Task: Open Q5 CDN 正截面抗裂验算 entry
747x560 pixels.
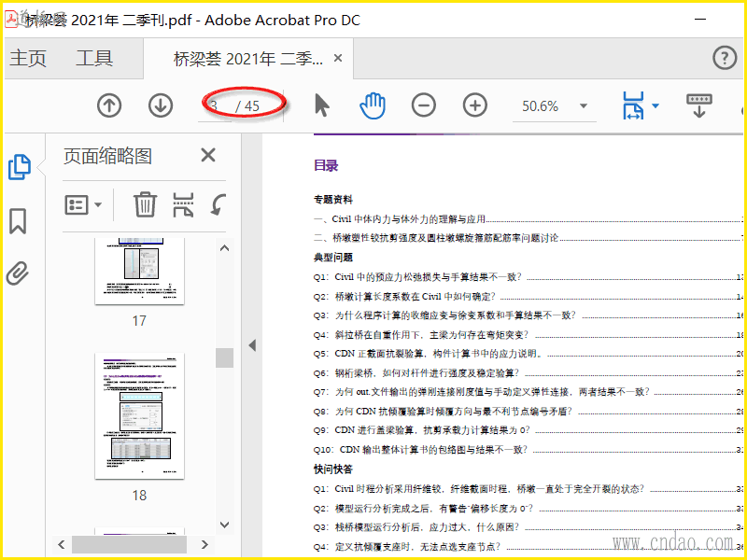Action: click(x=528, y=354)
